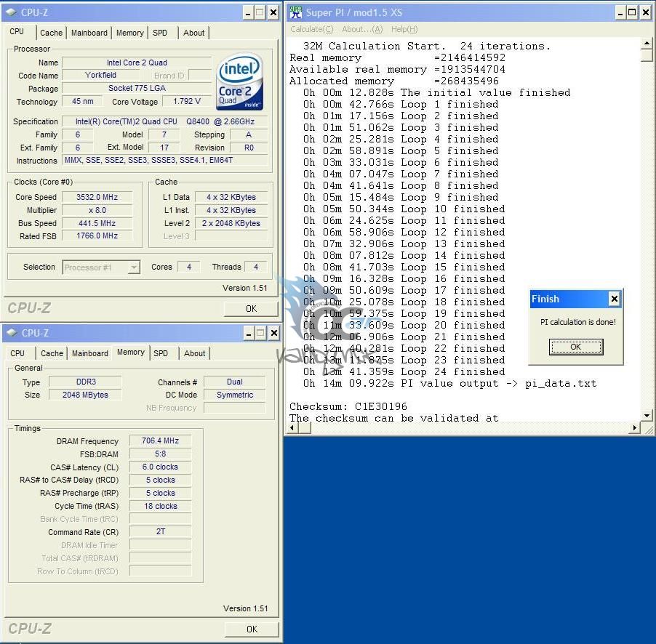The width and height of the screenshot is (656, 644).
Task: Click the FSB:DRAM ratio value 5:8
Action: [160, 454]
